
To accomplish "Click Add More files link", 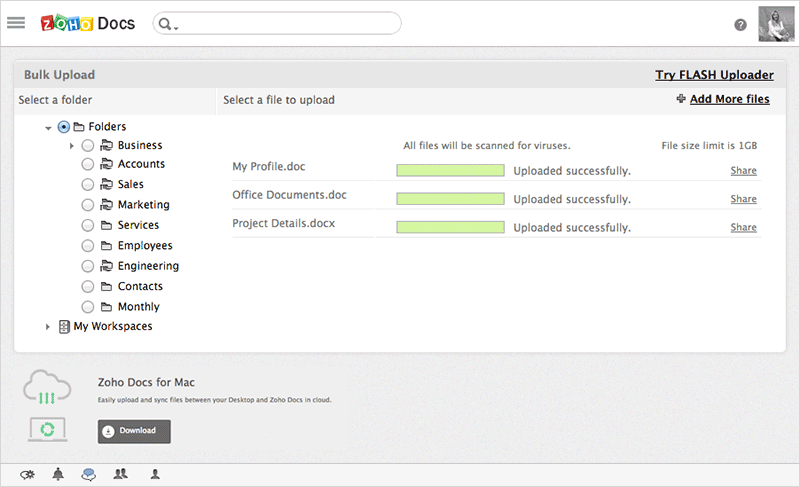I will tap(730, 99).
